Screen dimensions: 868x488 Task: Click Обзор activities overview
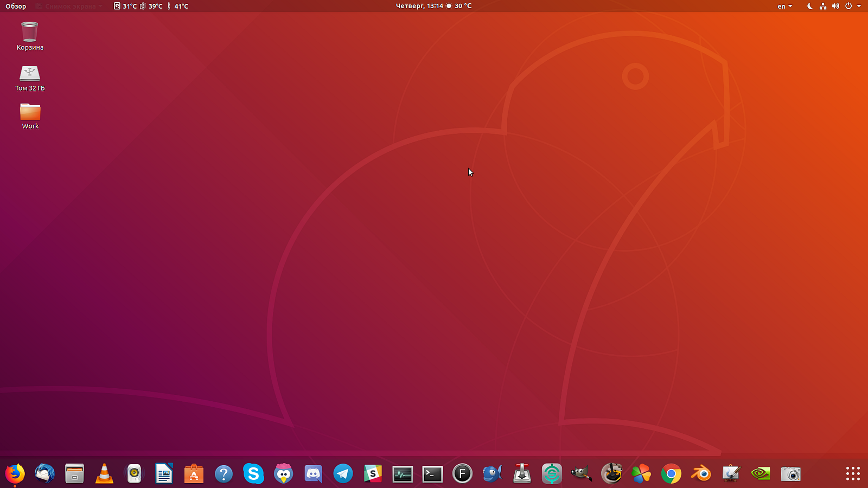pyautogui.click(x=16, y=6)
